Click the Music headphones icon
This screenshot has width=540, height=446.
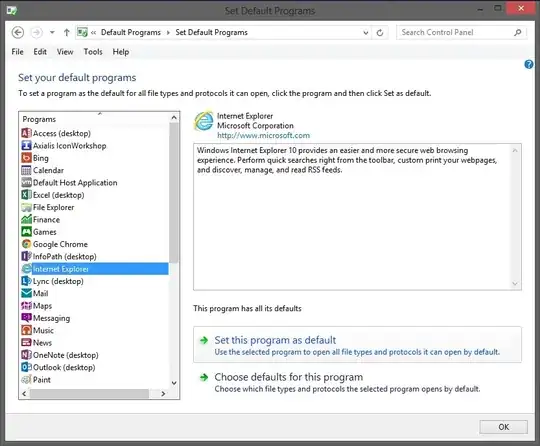(27, 330)
